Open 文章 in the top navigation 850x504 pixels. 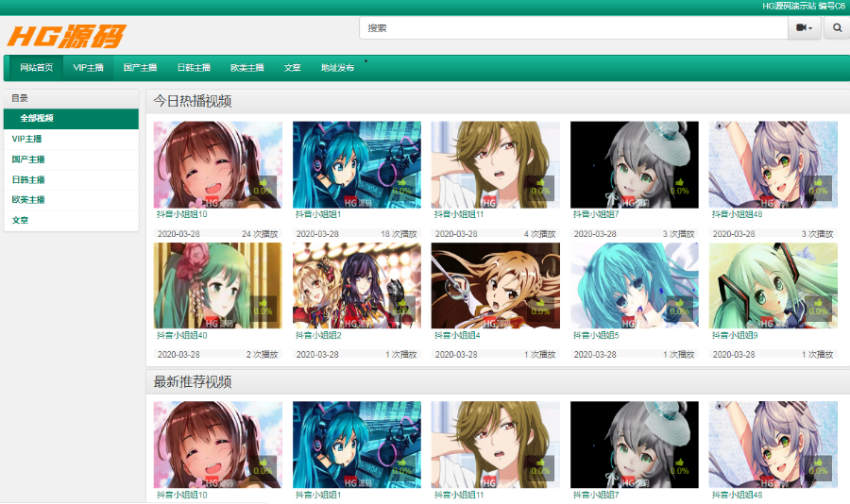coord(292,68)
